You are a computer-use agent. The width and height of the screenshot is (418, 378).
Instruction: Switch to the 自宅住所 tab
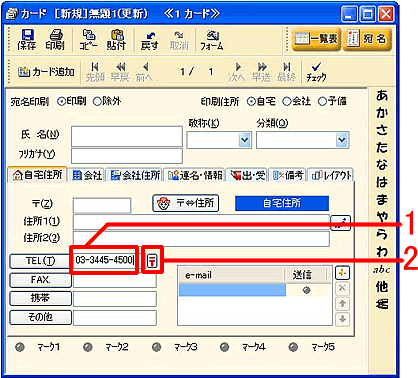[37, 175]
